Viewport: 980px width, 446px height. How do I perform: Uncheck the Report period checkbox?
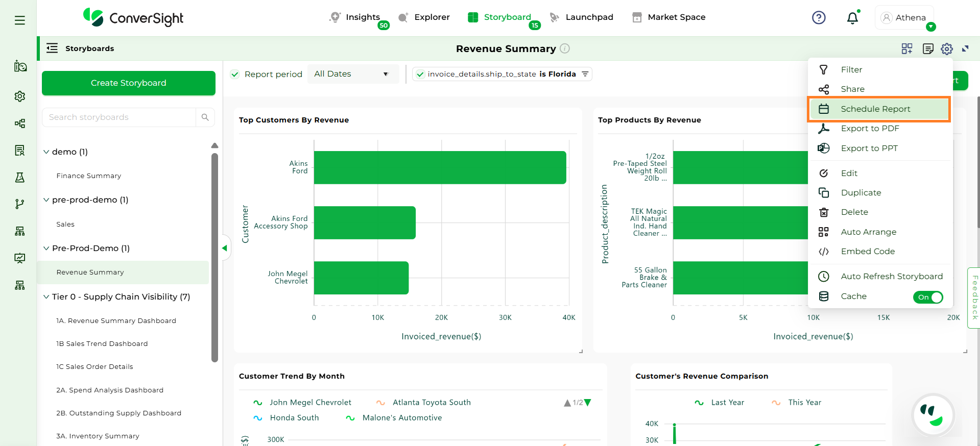pos(235,75)
